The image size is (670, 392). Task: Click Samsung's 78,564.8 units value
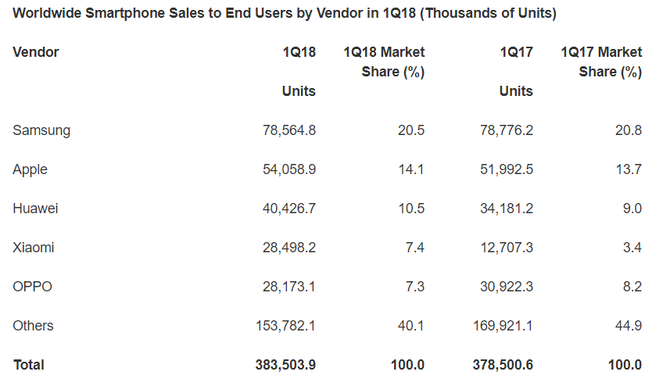289,130
